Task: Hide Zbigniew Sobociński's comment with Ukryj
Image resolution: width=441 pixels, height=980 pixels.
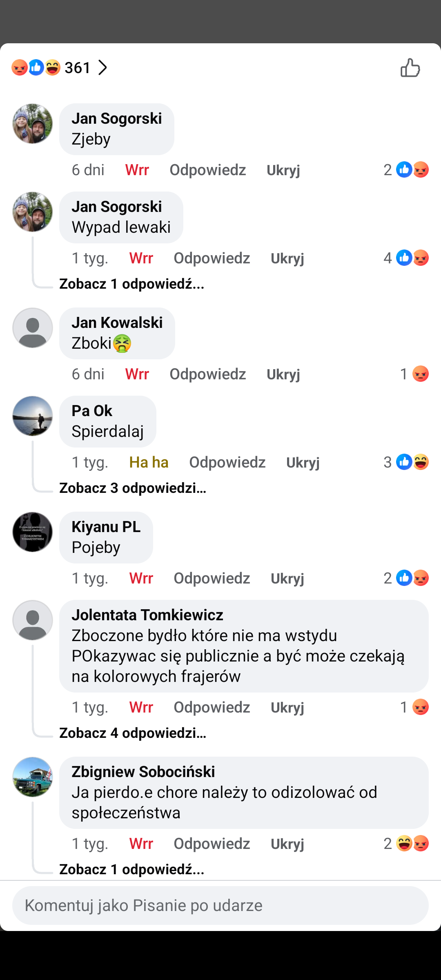Action: (x=287, y=844)
